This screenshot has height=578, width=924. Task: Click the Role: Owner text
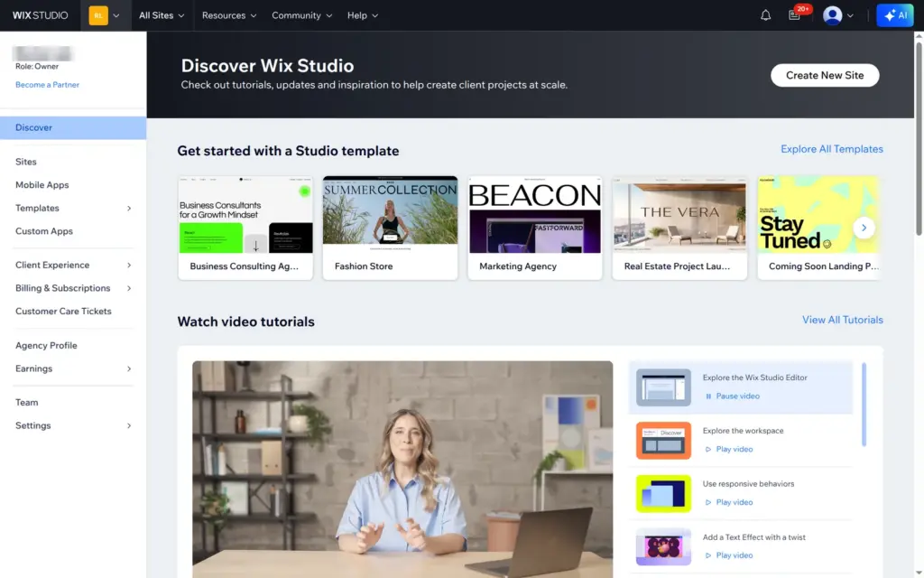click(x=37, y=66)
